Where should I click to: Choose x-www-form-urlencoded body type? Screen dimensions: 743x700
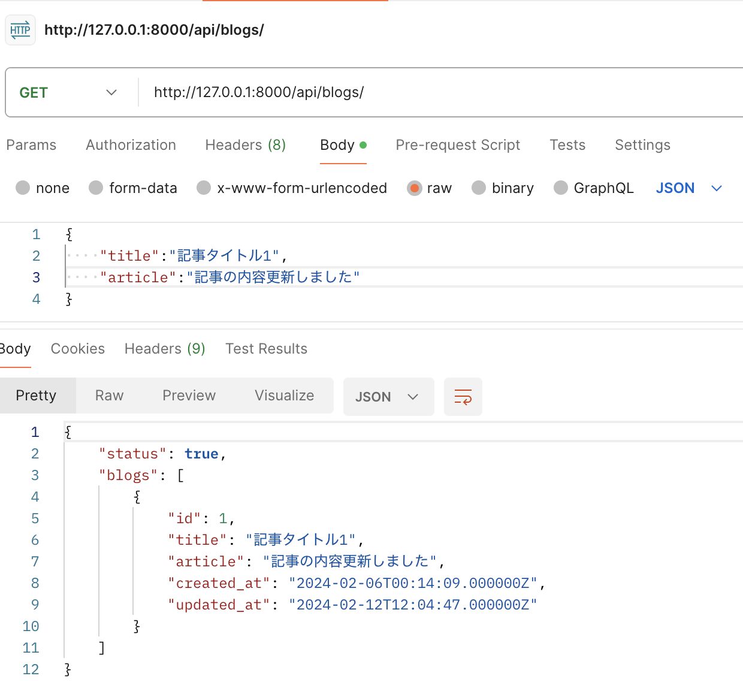(204, 188)
